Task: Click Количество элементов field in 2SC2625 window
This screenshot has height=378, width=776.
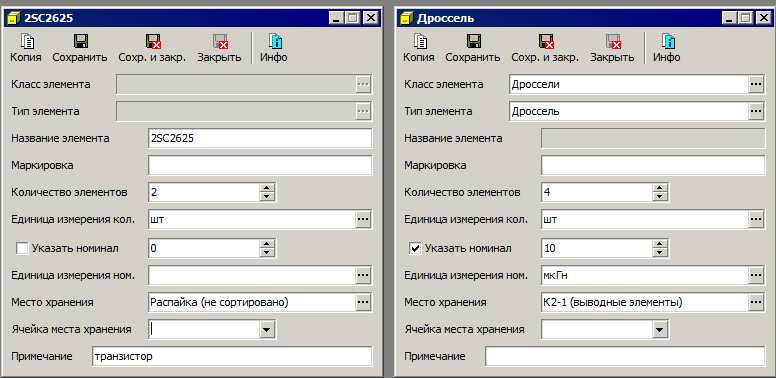Action: (203, 192)
